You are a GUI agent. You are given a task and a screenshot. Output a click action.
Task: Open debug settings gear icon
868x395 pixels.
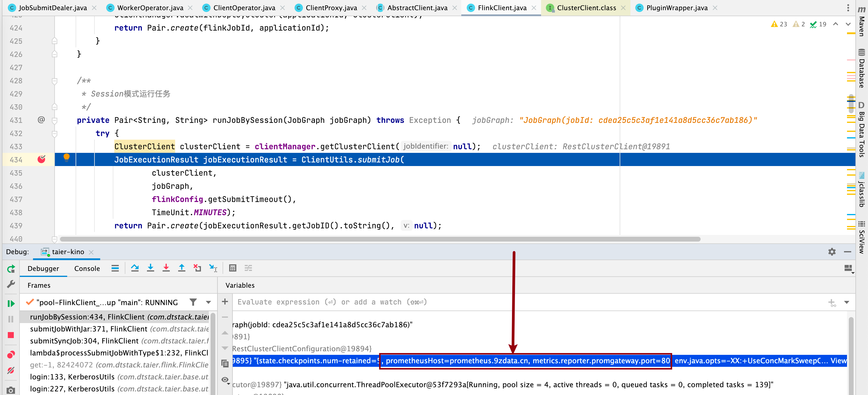pyautogui.click(x=832, y=251)
